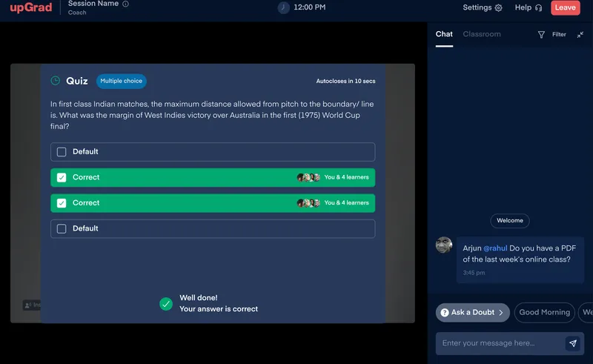Open session info icon beside Session Name

pyautogui.click(x=125, y=4)
